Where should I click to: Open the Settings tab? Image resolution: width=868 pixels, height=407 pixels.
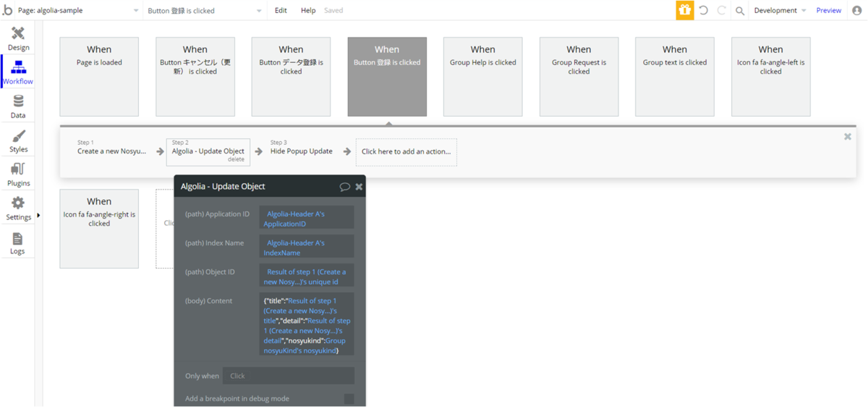pos(18,209)
